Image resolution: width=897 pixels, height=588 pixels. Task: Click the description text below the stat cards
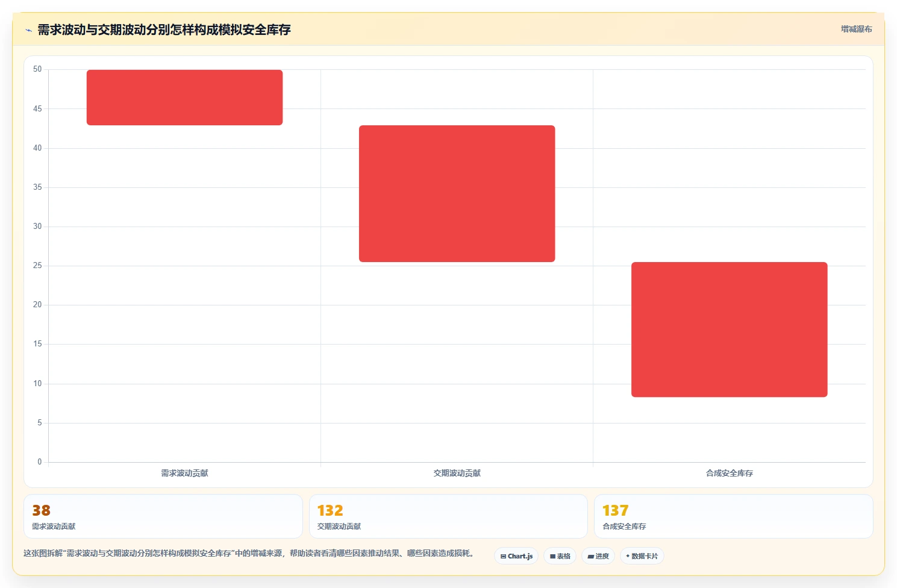[x=249, y=553]
